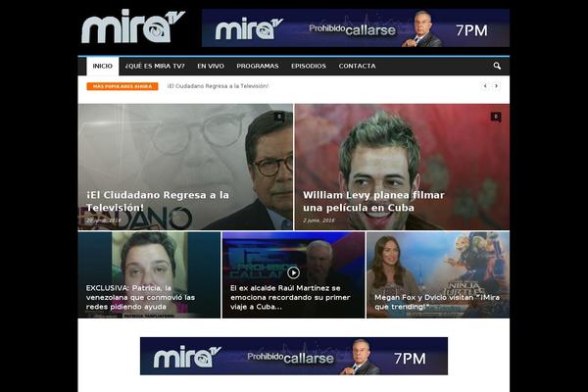The width and height of the screenshot is (588, 392).
Task: Click the Mira TV site logo
Action: pos(133,26)
